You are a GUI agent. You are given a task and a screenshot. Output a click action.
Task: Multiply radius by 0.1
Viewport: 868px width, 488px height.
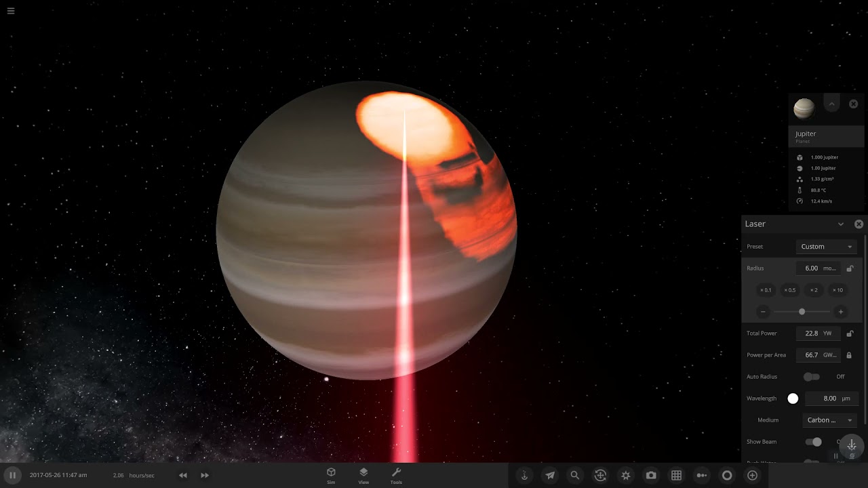[x=766, y=290]
